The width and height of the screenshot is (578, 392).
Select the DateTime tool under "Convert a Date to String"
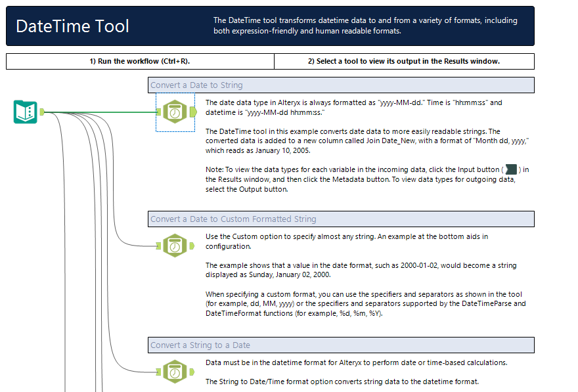click(x=175, y=112)
